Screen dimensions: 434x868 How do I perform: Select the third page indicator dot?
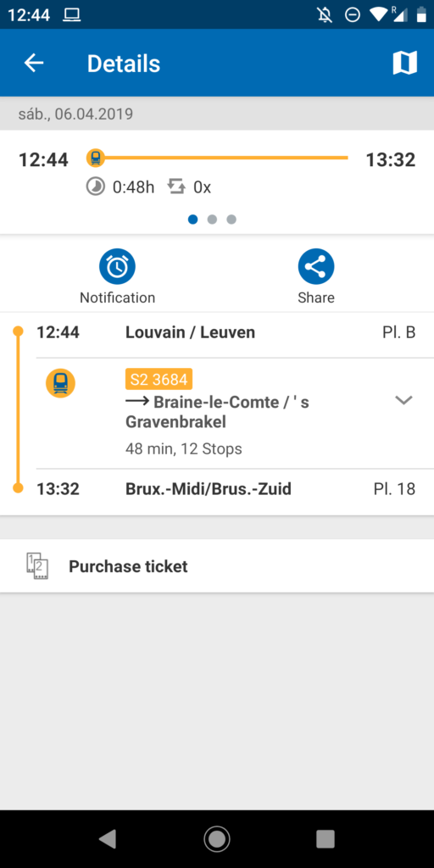231,220
